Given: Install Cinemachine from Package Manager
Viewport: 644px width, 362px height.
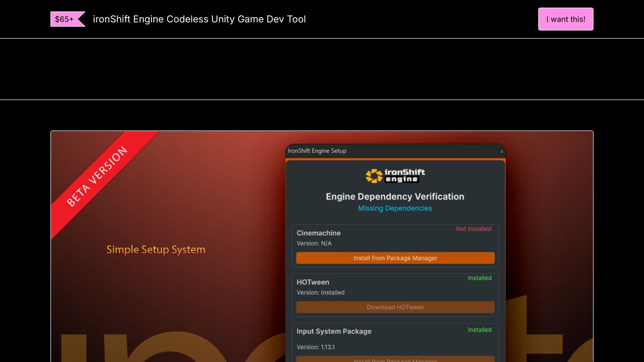Looking at the screenshot, I should coord(395,258).
